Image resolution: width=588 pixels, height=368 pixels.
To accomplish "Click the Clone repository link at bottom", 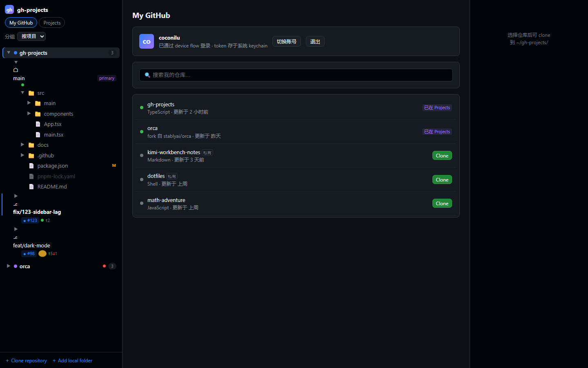I will point(27,361).
